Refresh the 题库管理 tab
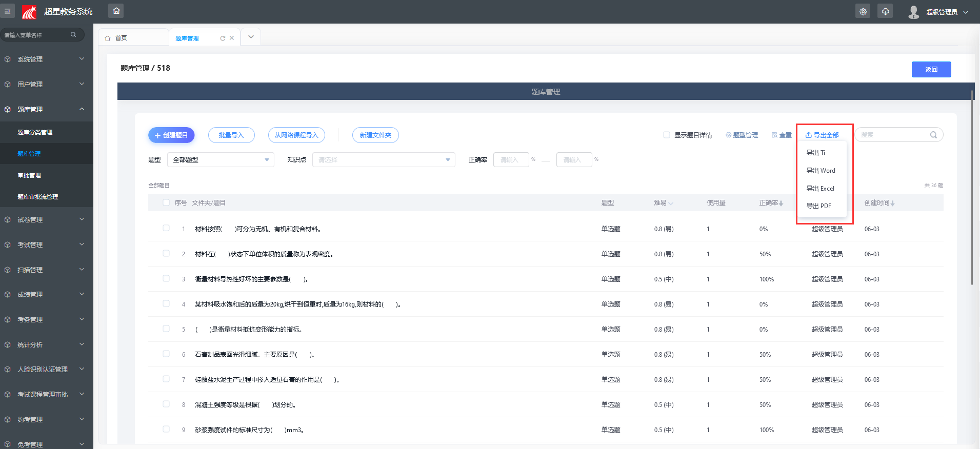Viewport: 980px width, 449px height. coord(223,38)
